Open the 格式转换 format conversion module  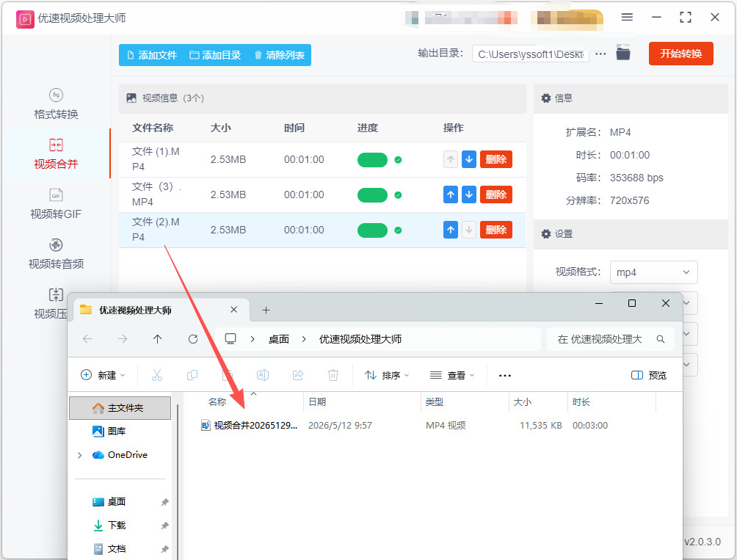pos(56,104)
